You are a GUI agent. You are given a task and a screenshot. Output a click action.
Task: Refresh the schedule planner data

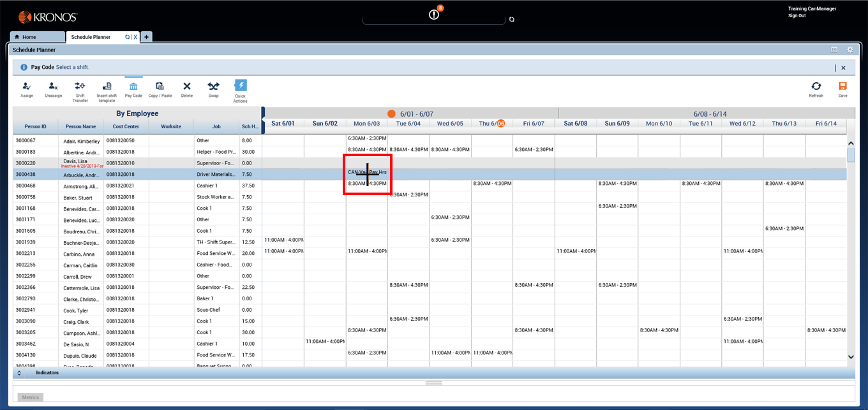pyautogui.click(x=816, y=87)
